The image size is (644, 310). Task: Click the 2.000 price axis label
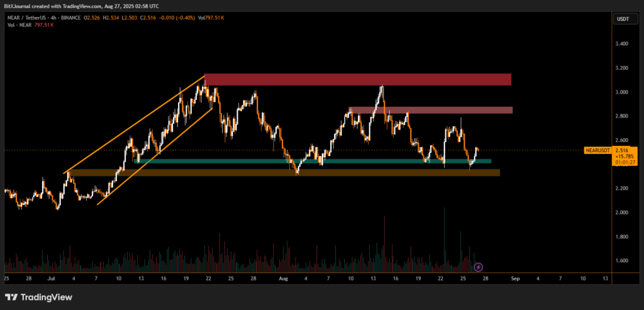click(620, 213)
